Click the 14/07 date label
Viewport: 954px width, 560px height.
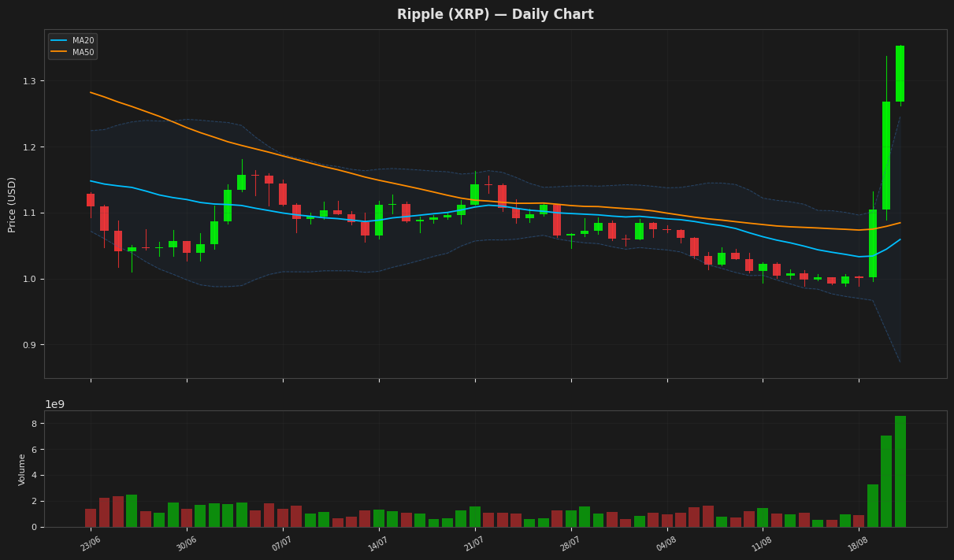tap(379, 543)
